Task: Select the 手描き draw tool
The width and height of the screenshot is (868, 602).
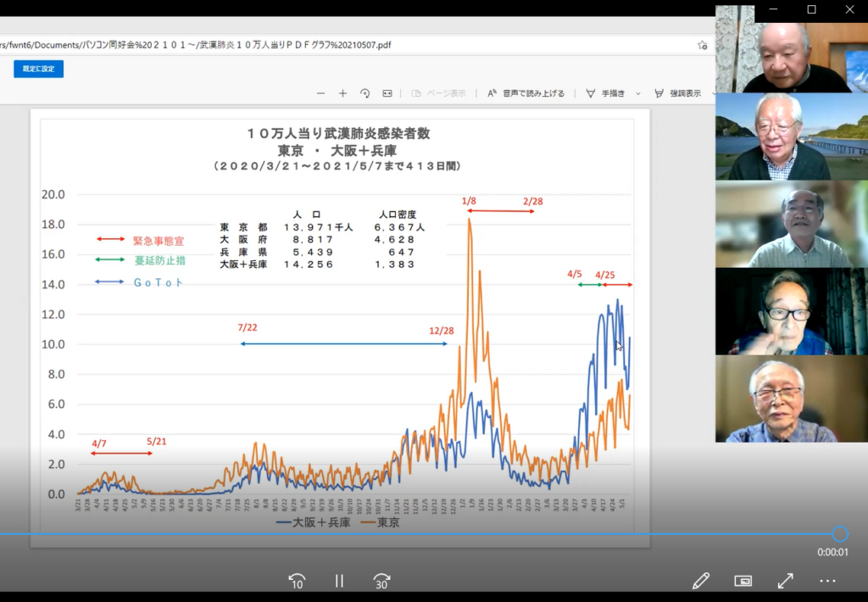Action: point(606,93)
